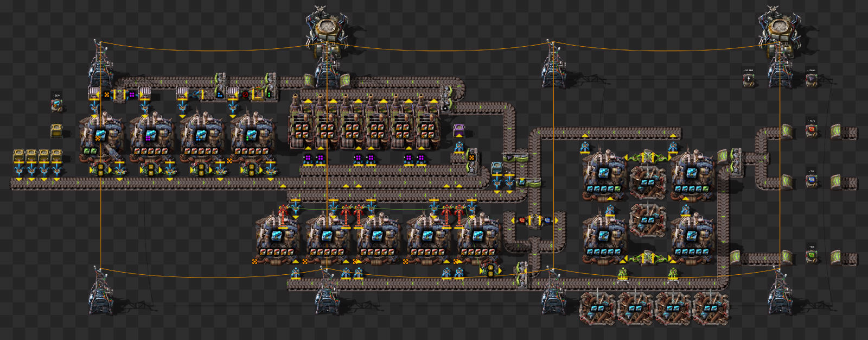The image size is (868, 340).
Task: Select the splitter at the top belt's right curve
Action: coord(446,99)
